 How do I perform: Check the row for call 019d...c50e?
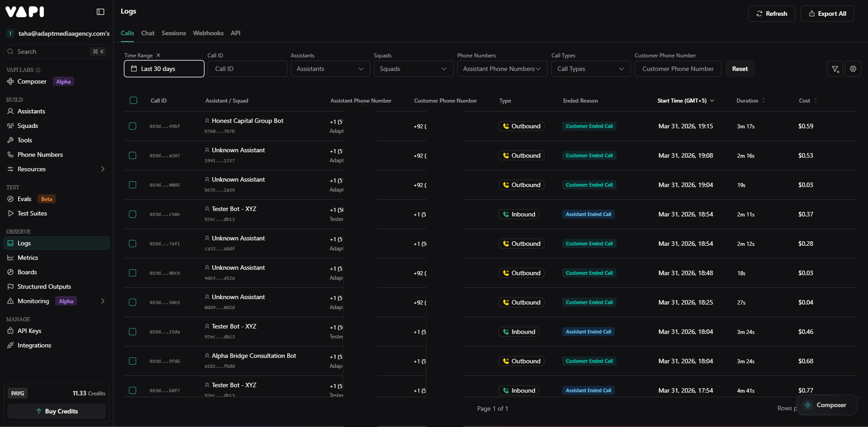coord(133,214)
